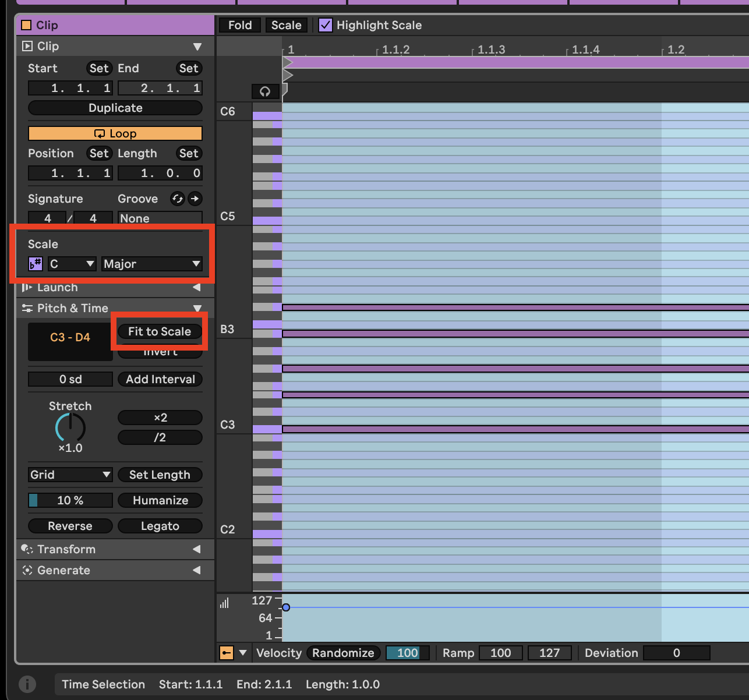Click the circular groove refresh icon
Image resolution: width=749 pixels, height=700 pixels.
point(177,199)
